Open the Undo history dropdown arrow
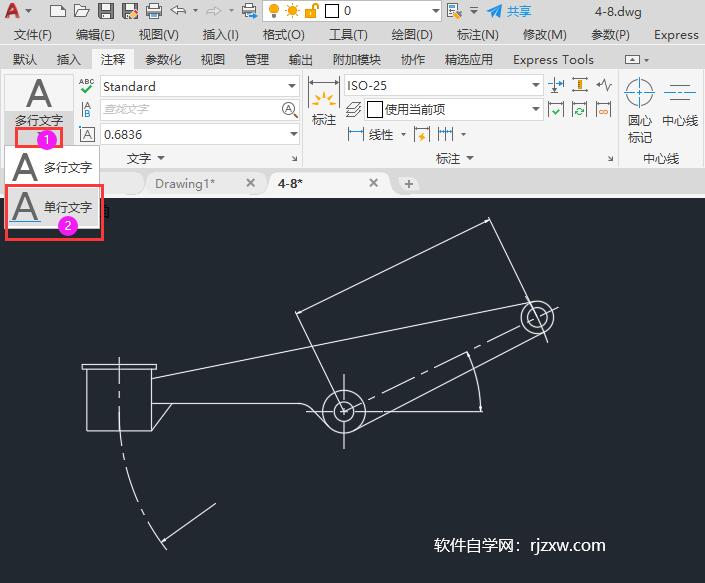This screenshot has height=583, width=705. pyautogui.click(x=195, y=11)
